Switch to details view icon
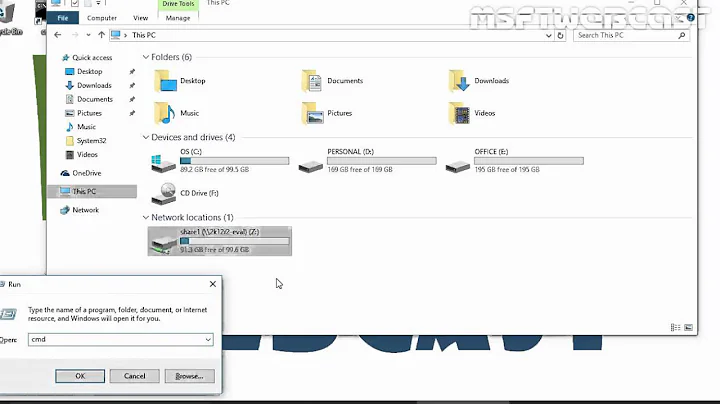The image size is (720, 404). [675, 327]
